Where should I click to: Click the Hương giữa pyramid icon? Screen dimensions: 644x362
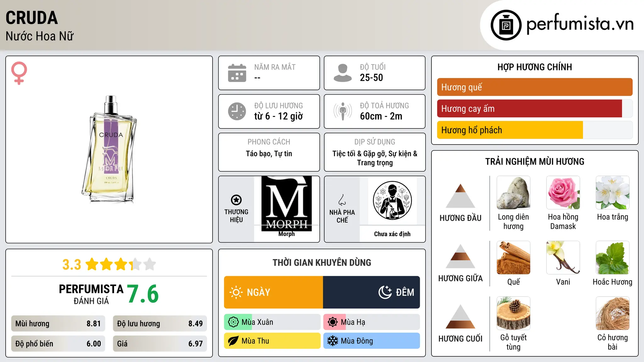point(461,256)
